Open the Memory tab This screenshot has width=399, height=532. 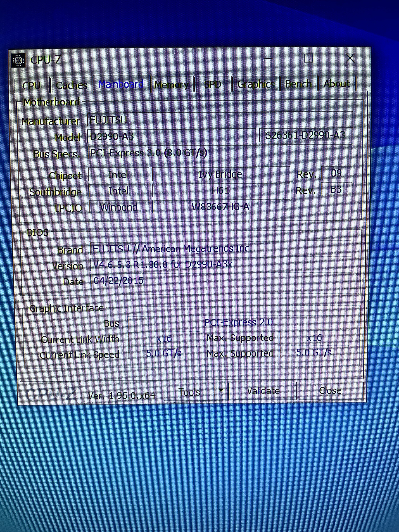[x=172, y=85]
